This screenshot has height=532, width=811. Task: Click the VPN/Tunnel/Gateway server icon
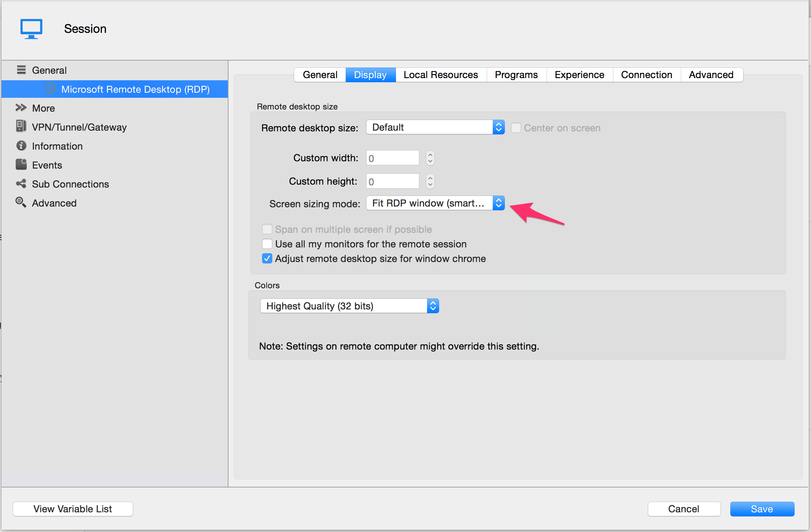[21, 126]
